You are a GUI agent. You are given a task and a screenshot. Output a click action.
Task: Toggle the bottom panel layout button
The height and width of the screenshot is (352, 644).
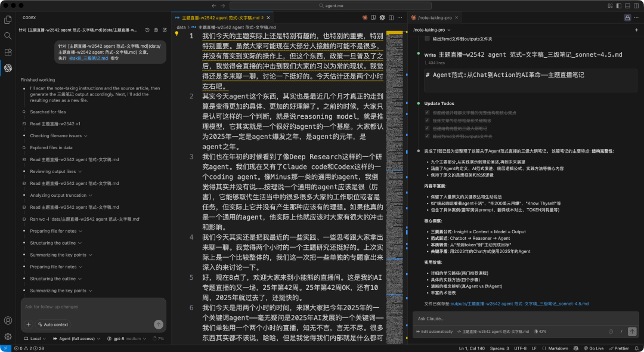[x=627, y=6]
